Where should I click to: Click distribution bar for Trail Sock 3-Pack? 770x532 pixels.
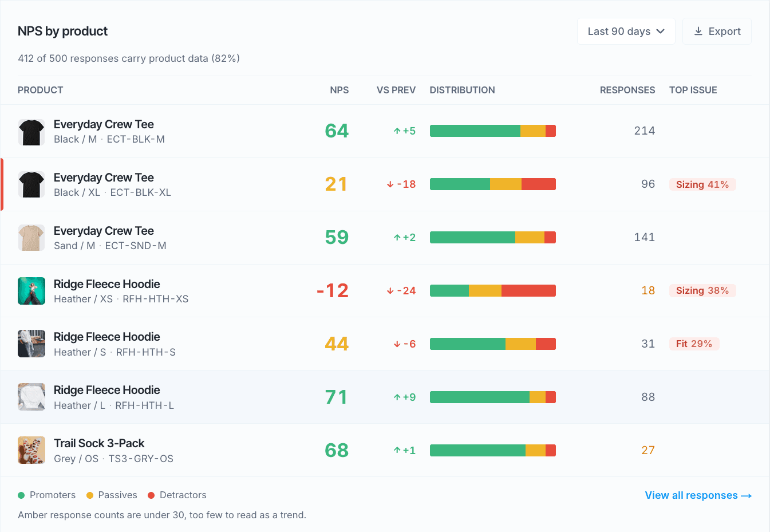[493, 450]
